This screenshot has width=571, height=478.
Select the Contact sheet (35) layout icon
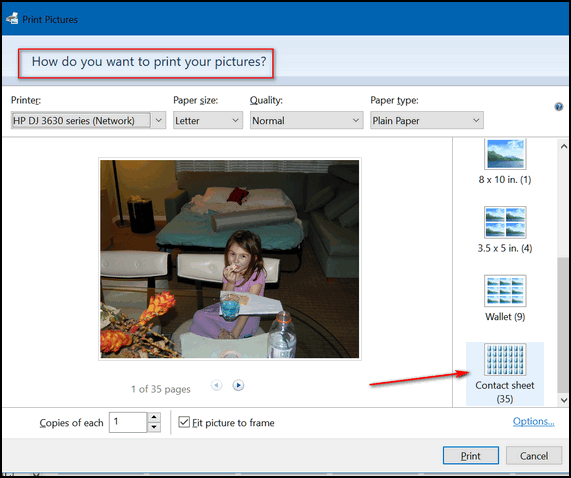click(505, 359)
